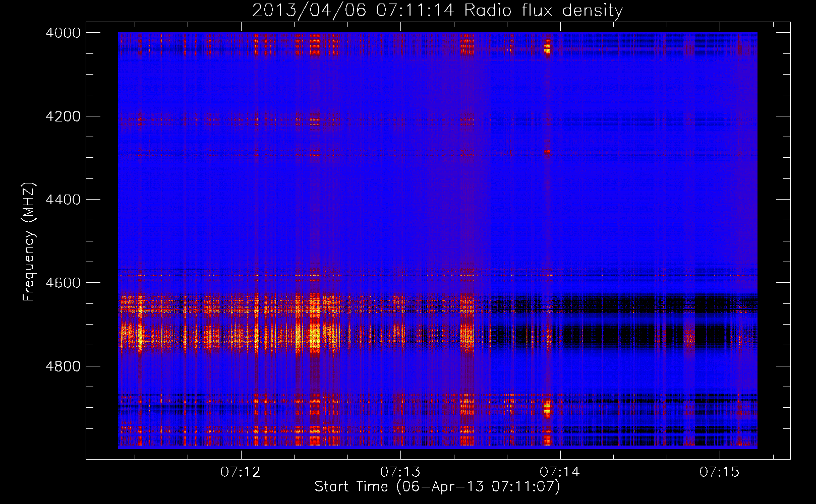Select the 4400 frequency tick label
Screen dimensions: 816x504
click(x=63, y=200)
